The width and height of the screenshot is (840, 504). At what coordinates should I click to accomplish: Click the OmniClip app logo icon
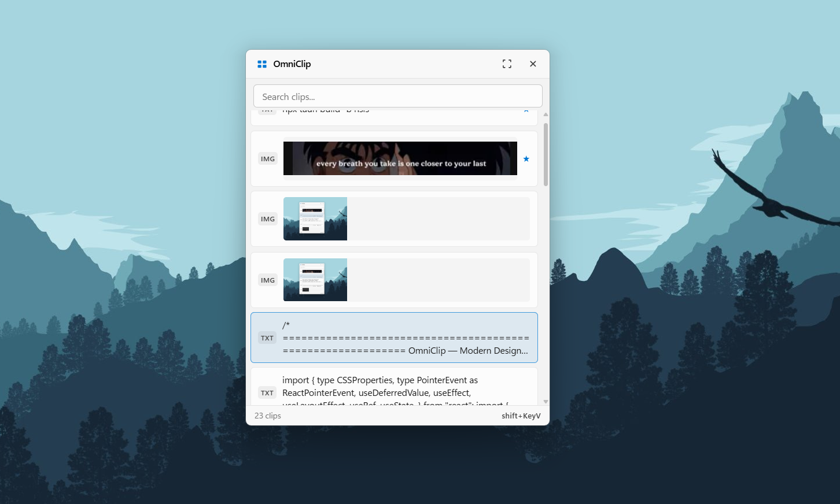click(262, 64)
